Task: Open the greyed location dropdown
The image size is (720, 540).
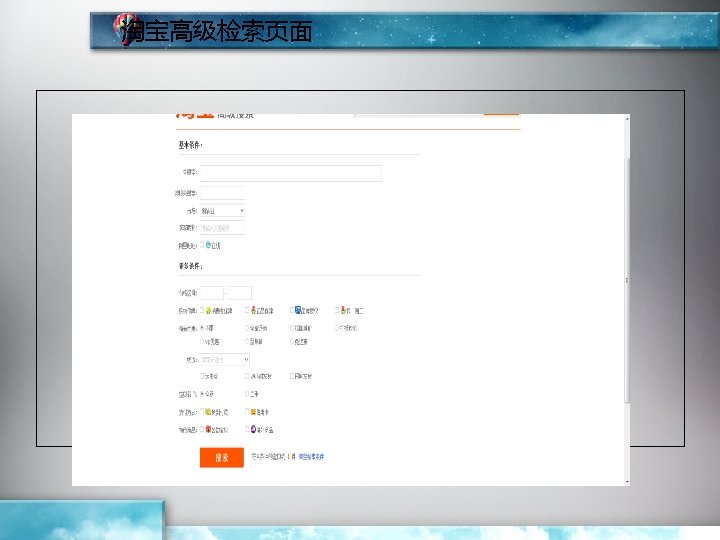Action: click(x=225, y=360)
